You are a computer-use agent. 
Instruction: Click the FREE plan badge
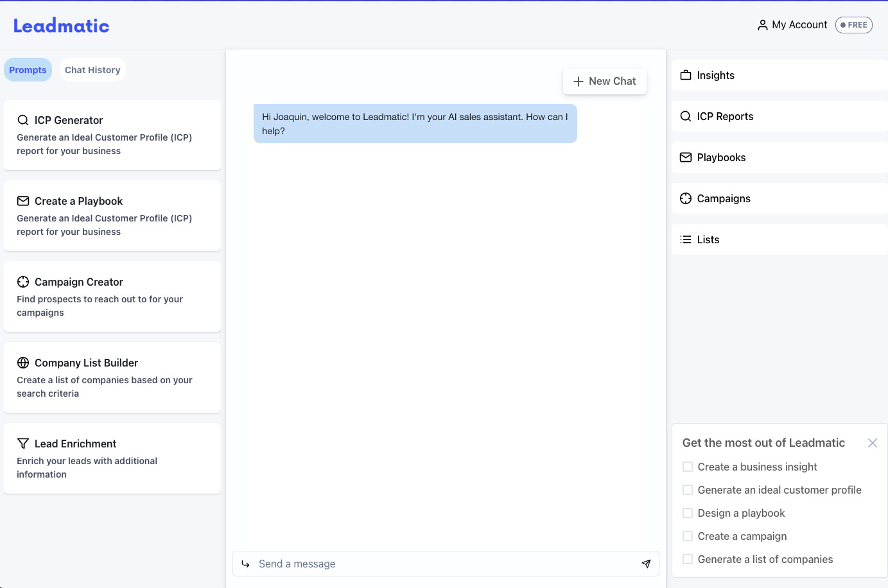(854, 25)
